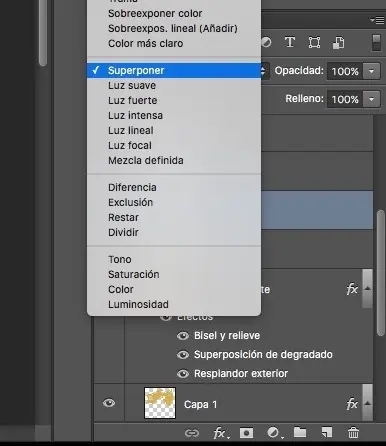Open the Relleno slider dropdown arrow
The height and width of the screenshot is (446, 386).
click(x=371, y=99)
